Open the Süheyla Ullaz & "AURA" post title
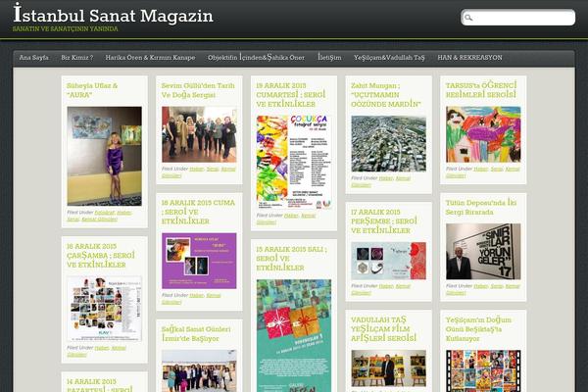This screenshot has width=588, height=392. point(92,90)
